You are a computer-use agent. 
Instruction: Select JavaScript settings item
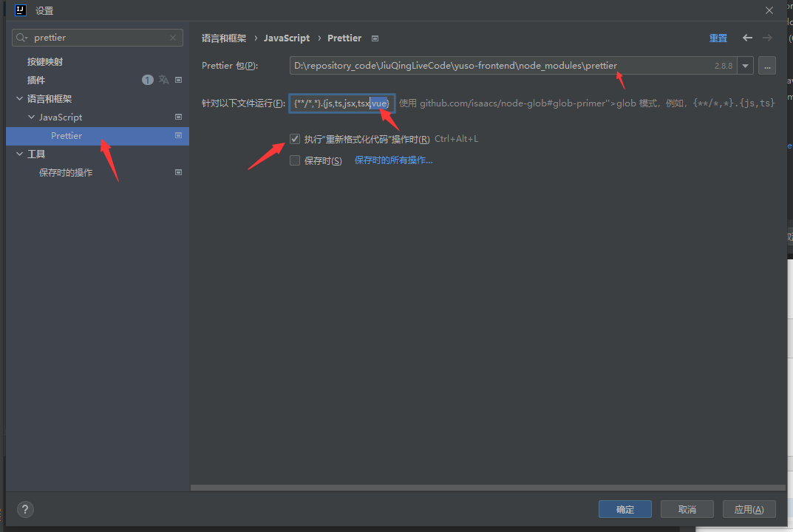tap(61, 117)
